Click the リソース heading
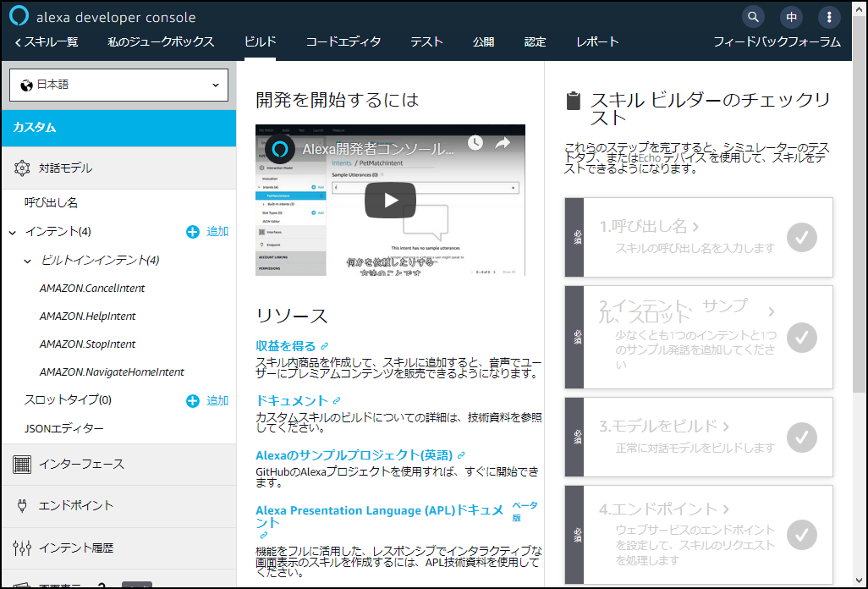868x589 pixels. click(292, 317)
